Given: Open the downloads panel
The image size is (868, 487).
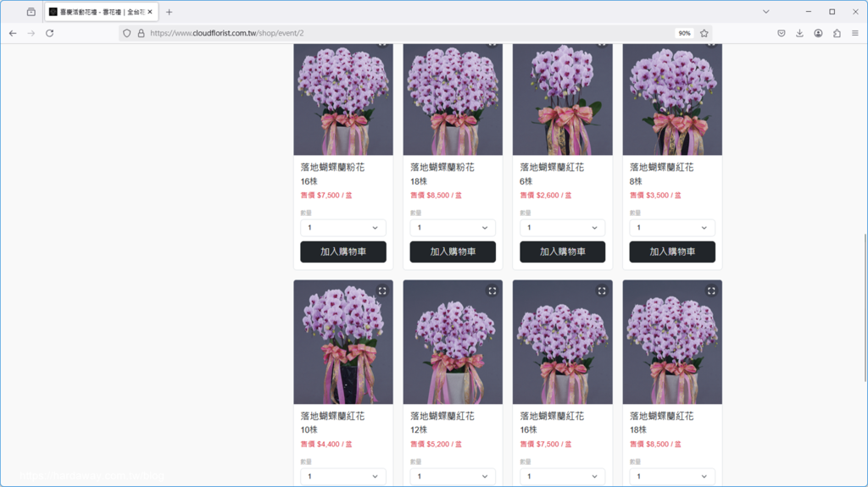Looking at the screenshot, I should pos(800,33).
